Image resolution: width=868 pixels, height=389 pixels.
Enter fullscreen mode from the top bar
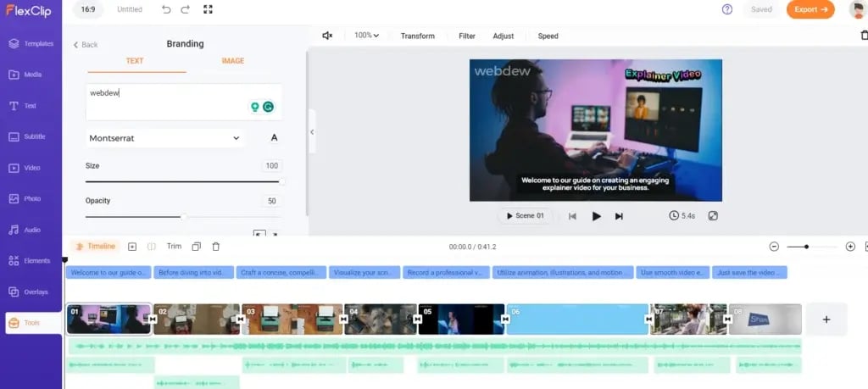[x=209, y=9]
